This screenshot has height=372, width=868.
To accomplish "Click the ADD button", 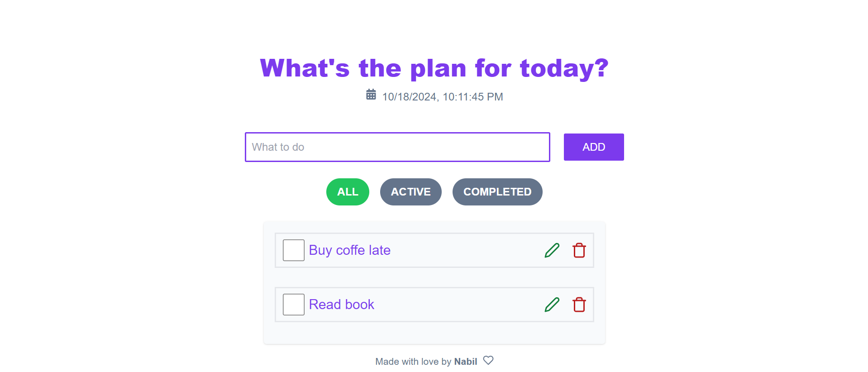I will click(594, 147).
